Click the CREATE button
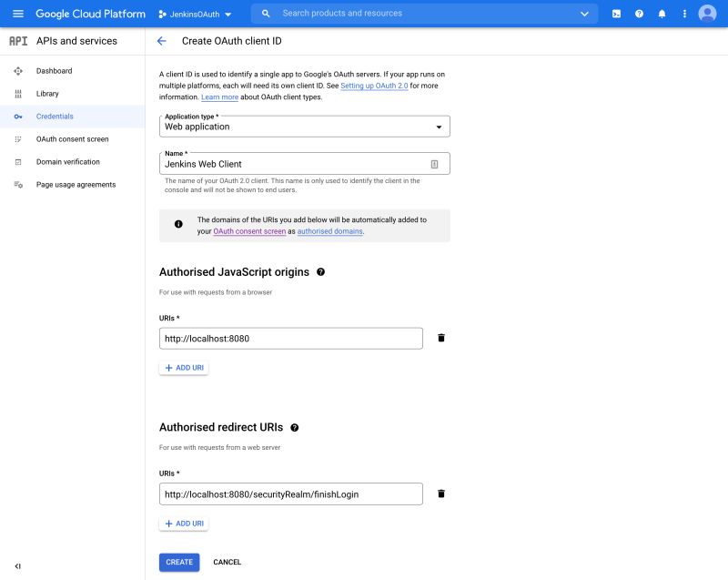728x580 pixels. (178, 562)
